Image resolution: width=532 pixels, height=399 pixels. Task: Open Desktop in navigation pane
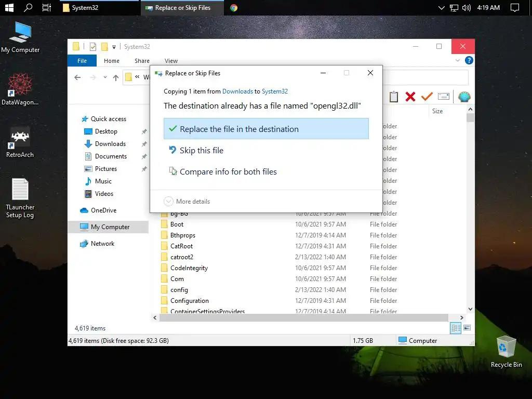[x=106, y=131]
